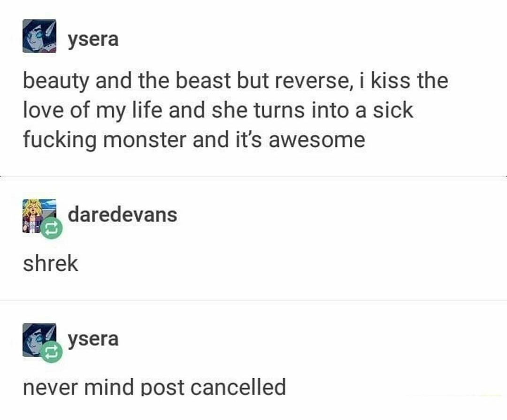Click the ysera username above "never mind post cancelled"
This screenshot has width=507, height=420.
pyautogui.click(x=93, y=339)
